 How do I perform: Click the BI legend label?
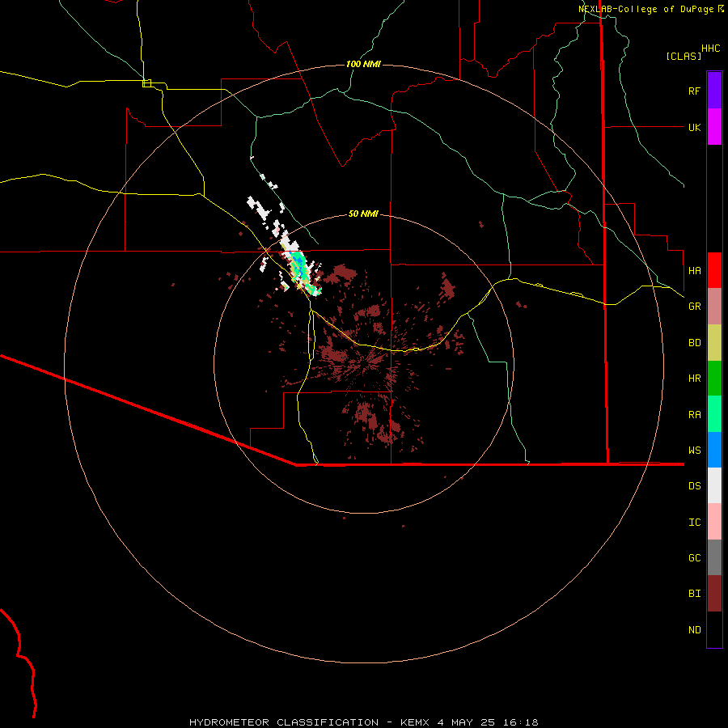point(695,594)
